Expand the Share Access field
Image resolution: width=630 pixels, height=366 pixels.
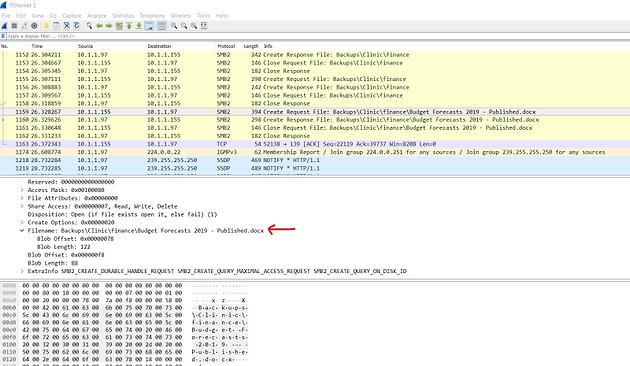click(22, 206)
